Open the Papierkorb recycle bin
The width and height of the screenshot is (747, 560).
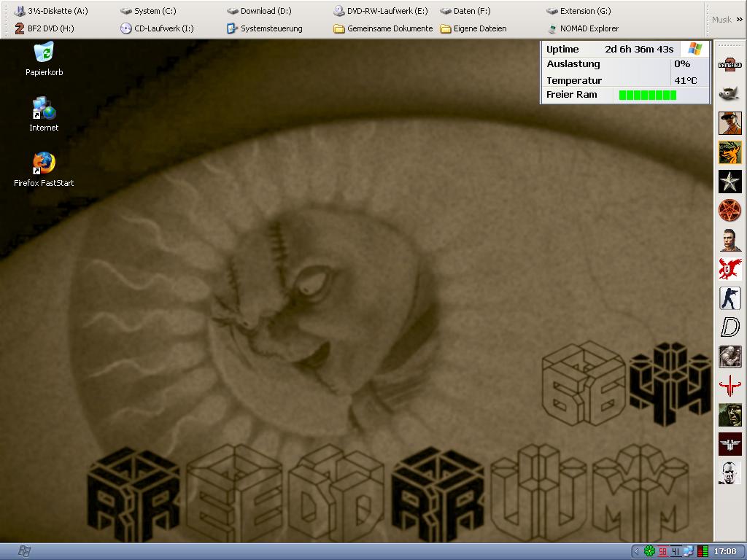coord(44,54)
